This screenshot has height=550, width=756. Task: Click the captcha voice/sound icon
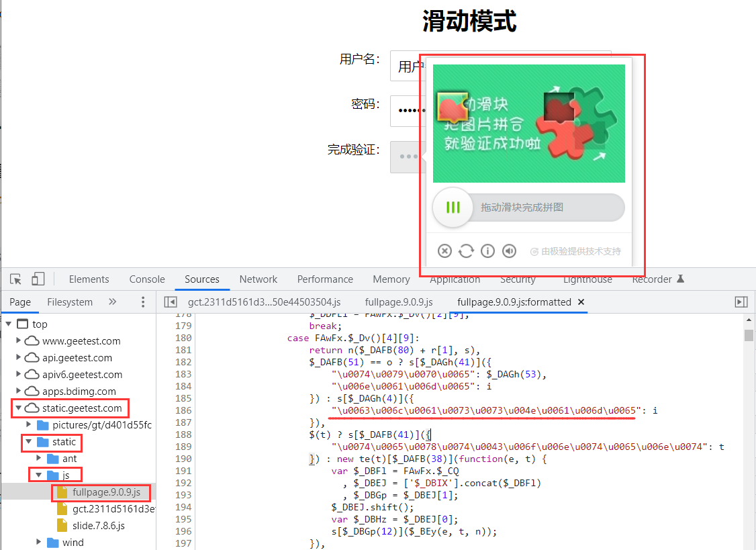pyautogui.click(x=510, y=251)
